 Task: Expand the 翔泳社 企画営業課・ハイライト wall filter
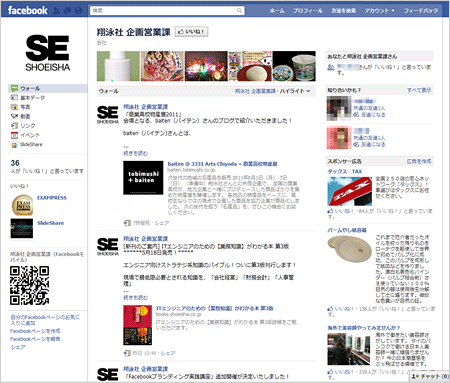pyautogui.click(x=273, y=91)
